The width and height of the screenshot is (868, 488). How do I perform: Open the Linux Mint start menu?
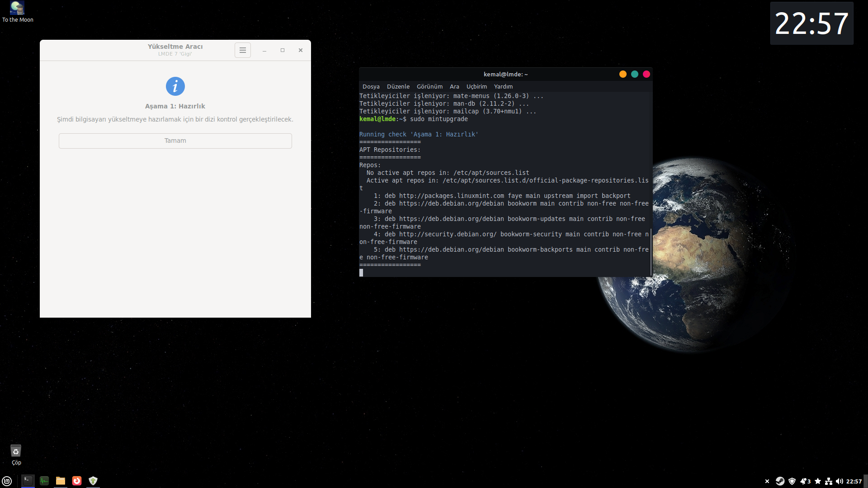(x=7, y=481)
